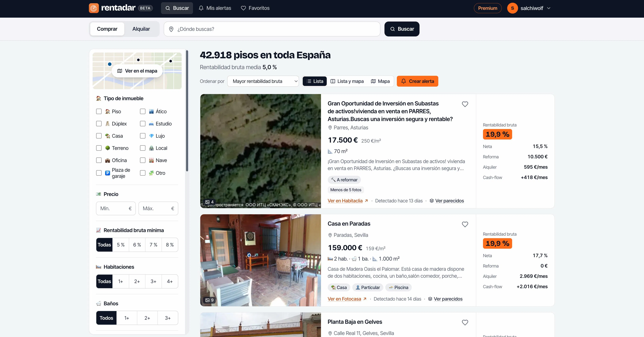The width and height of the screenshot is (644, 337).
Task: Click the location pin in search field
Action: pos(171,29)
